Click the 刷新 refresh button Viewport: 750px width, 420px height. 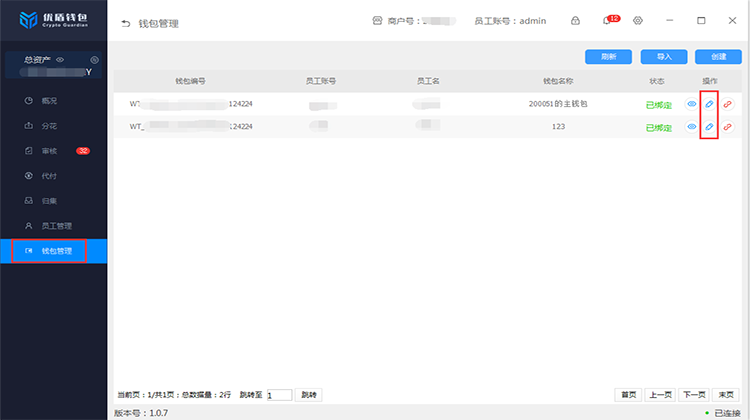pyautogui.click(x=608, y=57)
